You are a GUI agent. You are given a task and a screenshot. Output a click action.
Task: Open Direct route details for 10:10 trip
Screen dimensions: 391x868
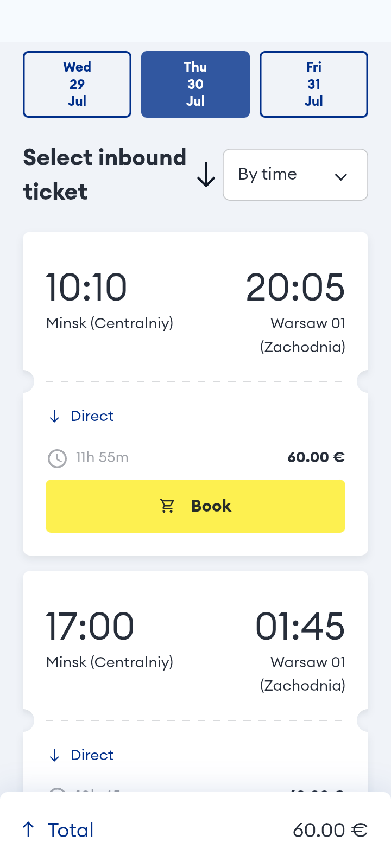[92, 416]
